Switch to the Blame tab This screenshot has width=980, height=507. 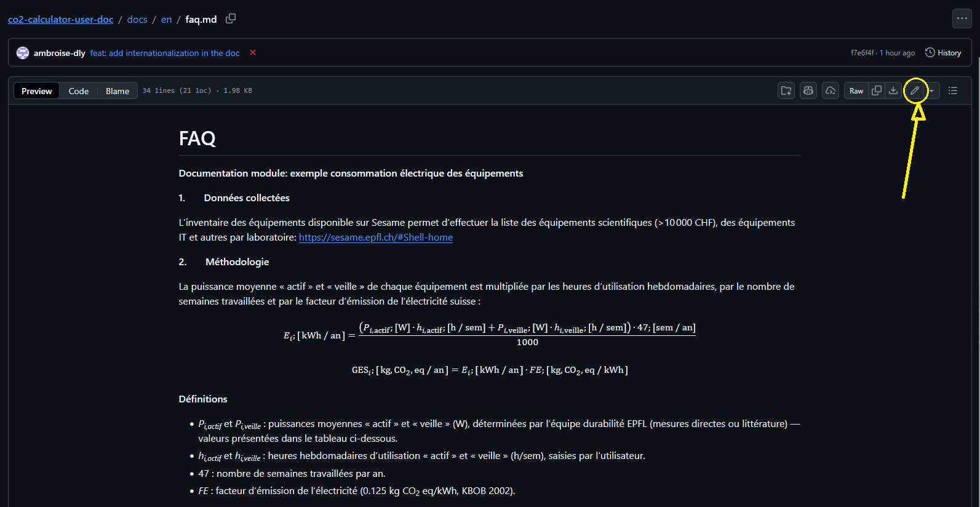tap(118, 91)
